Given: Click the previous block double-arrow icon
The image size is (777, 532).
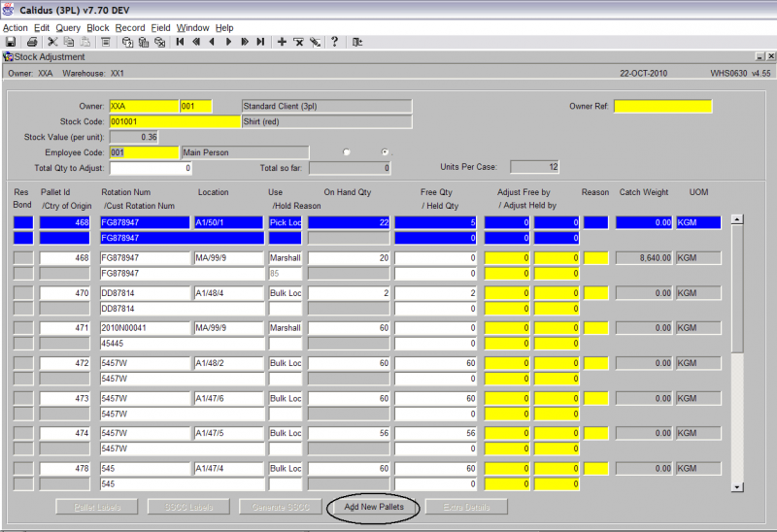Looking at the screenshot, I should pyautogui.click(x=196, y=42).
